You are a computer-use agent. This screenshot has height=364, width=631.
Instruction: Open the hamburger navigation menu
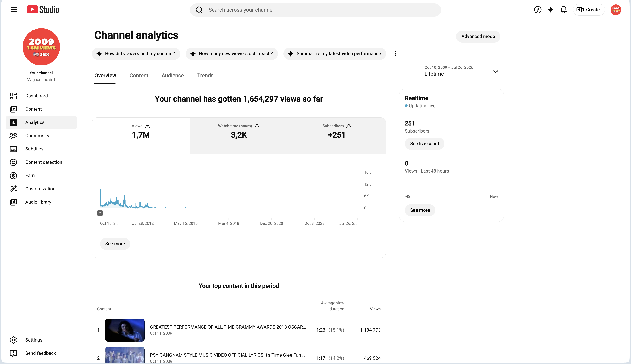click(x=14, y=10)
